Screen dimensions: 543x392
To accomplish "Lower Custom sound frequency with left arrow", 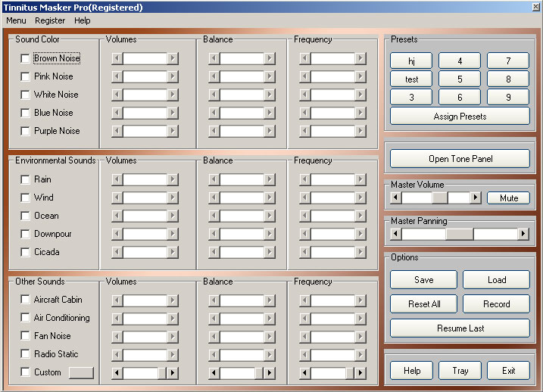I will [304, 372].
